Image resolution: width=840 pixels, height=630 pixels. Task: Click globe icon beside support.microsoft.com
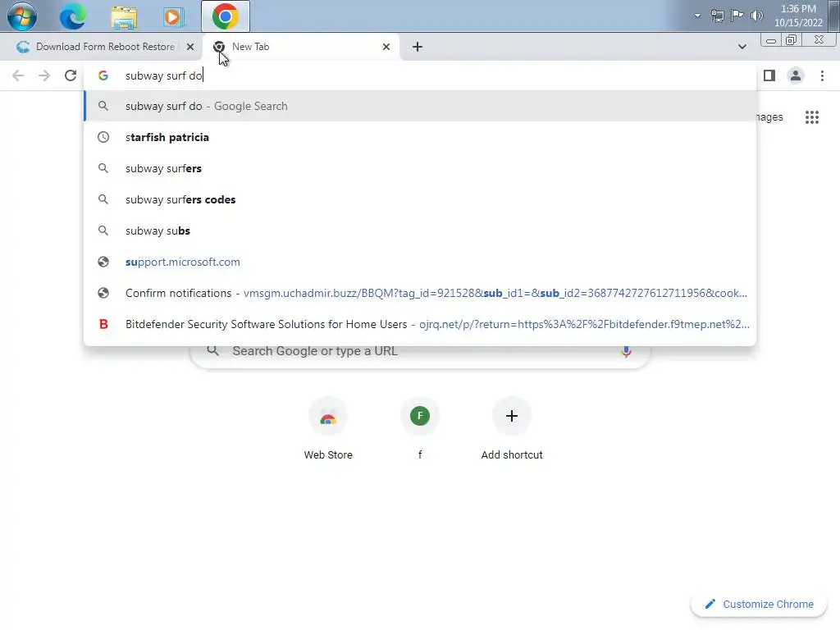pyautogui.click(x=103, y=262)
